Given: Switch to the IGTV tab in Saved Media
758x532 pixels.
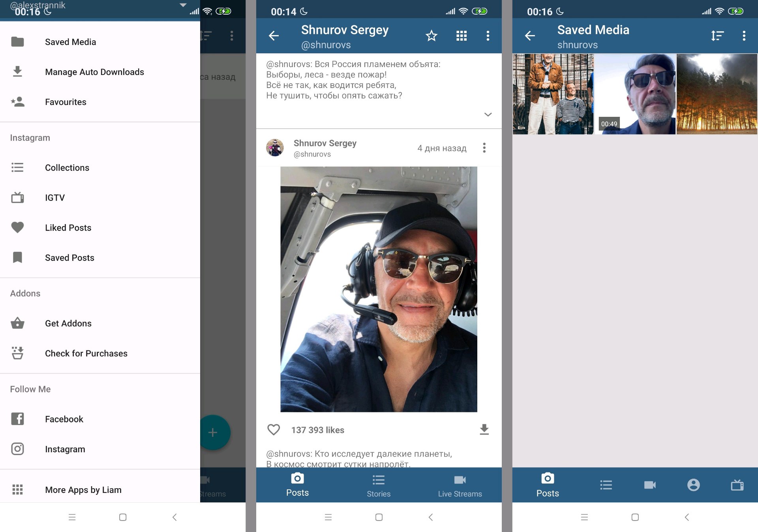Looking at the screenshot, I should (x=737, y=485).
